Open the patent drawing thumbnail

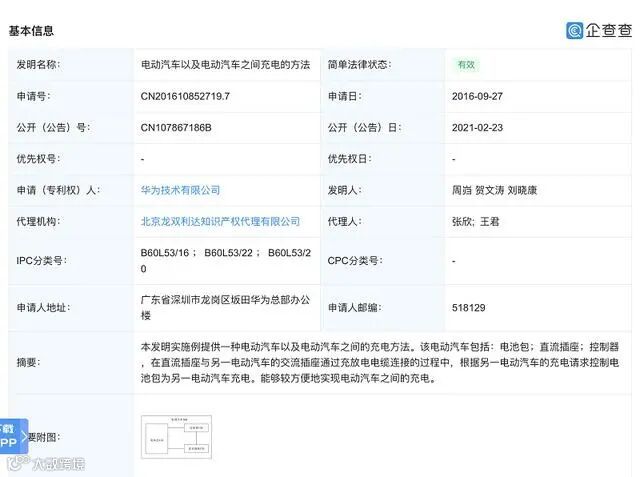pyautogui.click(x=176, y=437)
